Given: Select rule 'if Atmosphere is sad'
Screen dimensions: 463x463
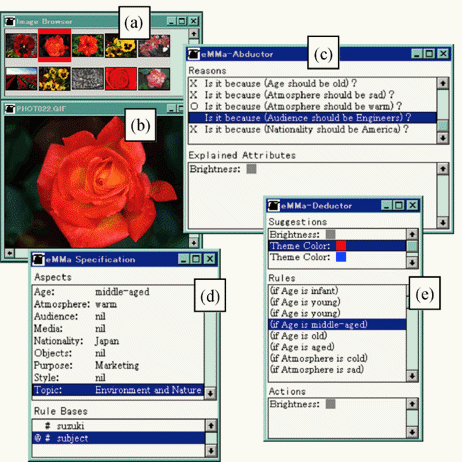Looking at the screenshot, I should pyautogui.click(x=337, y=370).
